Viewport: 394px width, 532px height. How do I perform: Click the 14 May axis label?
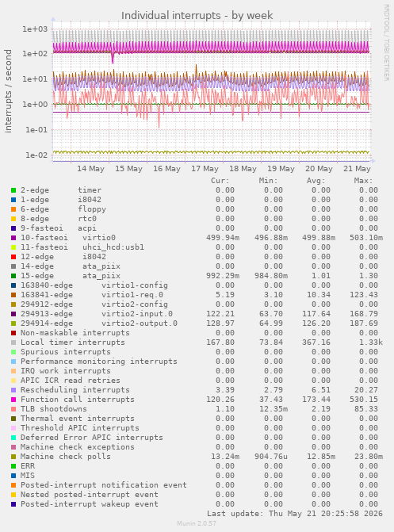90,169
